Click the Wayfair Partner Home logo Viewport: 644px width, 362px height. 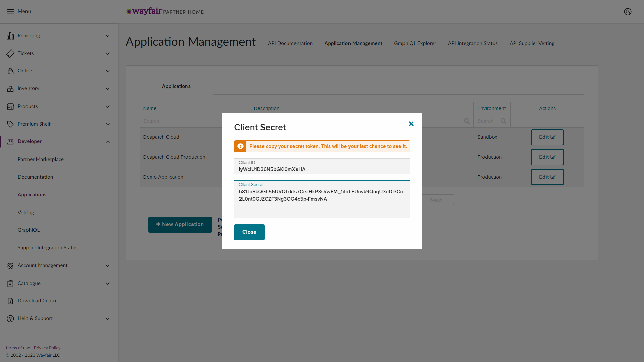tap(165, 11)
